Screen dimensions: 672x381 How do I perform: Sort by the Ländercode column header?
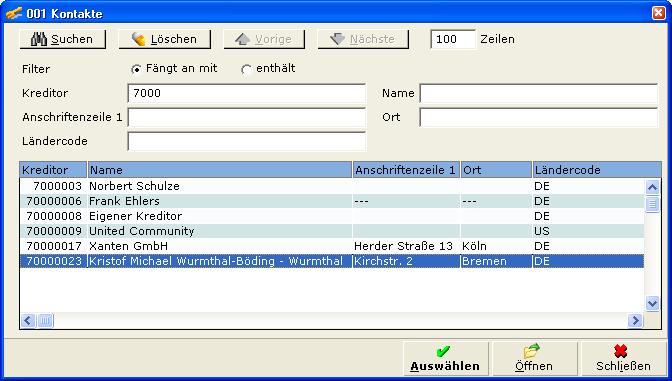coord(597,170)
